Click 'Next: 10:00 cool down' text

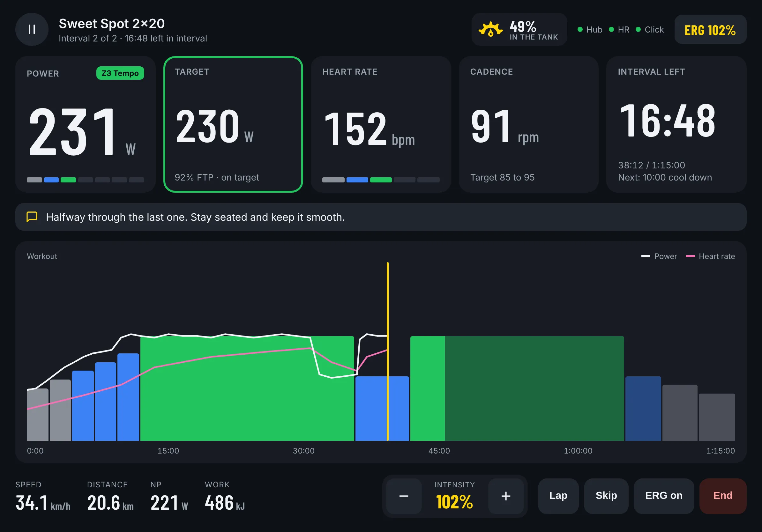(x=665, y=177)
